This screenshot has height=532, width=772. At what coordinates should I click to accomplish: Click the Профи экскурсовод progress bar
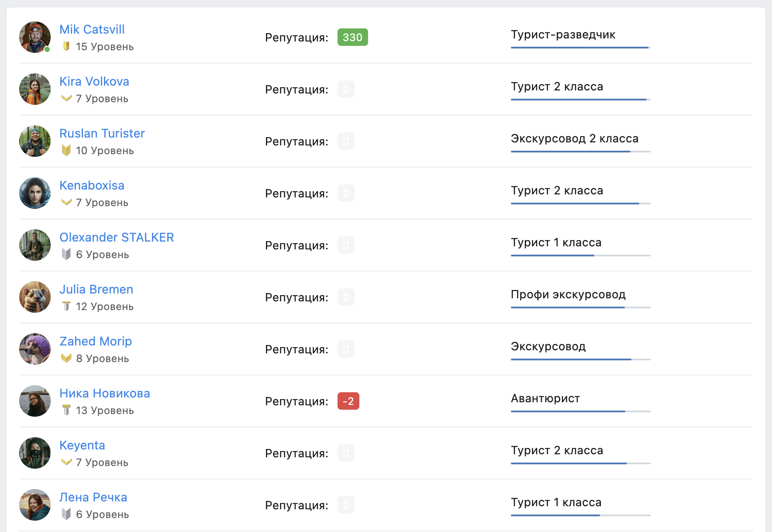pos(580,307)
